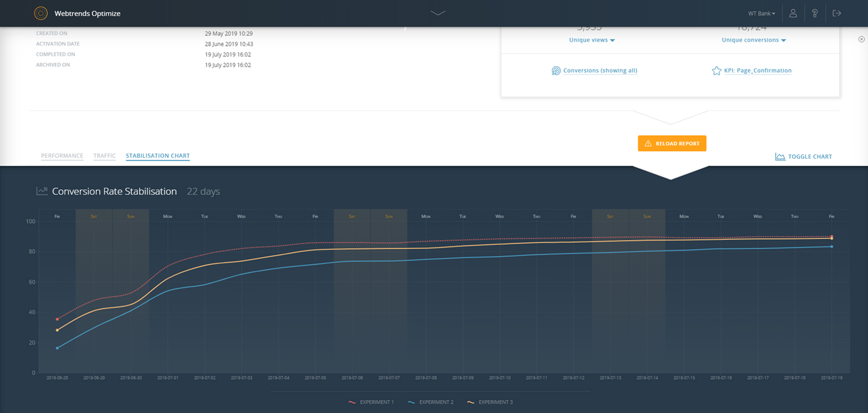Click Experiment 3 start point on 2019-06-28

(57, 330)
